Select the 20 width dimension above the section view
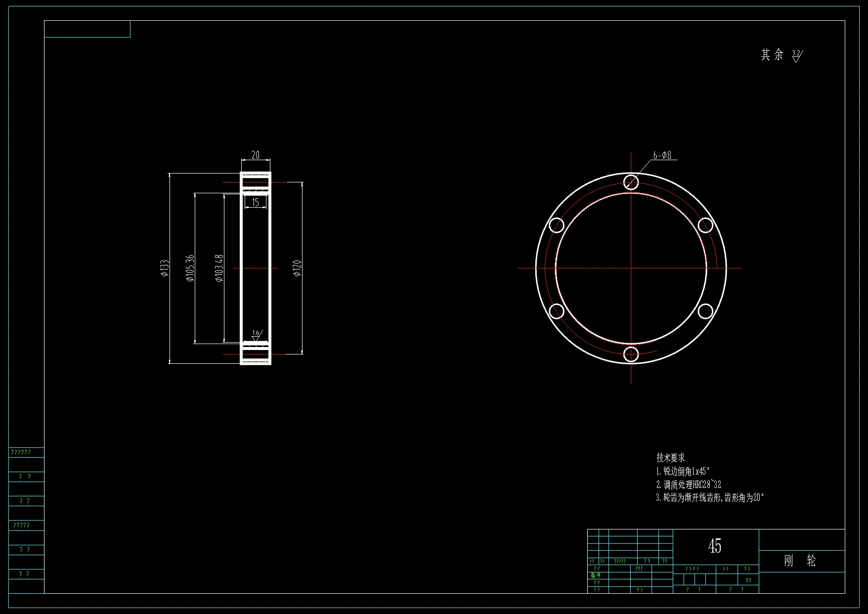This screenshot has height=614, width=868. 256,155
